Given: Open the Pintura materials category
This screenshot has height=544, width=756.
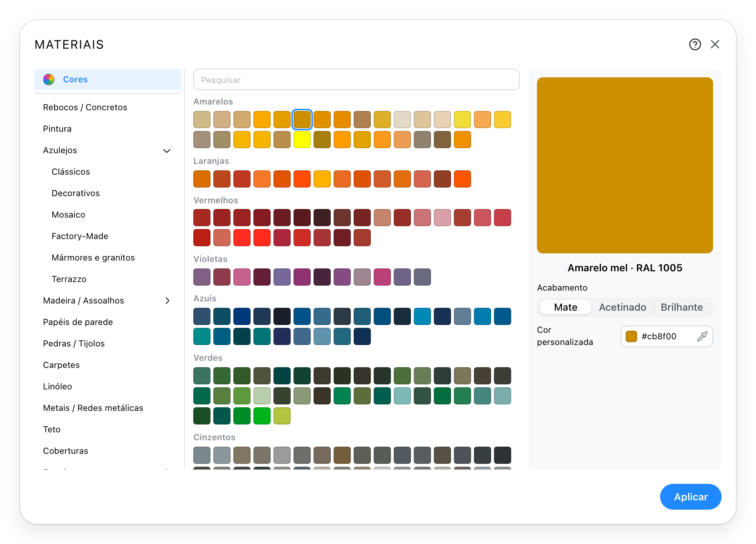Looking at the screenshot, I should click(x=57, y=129).
